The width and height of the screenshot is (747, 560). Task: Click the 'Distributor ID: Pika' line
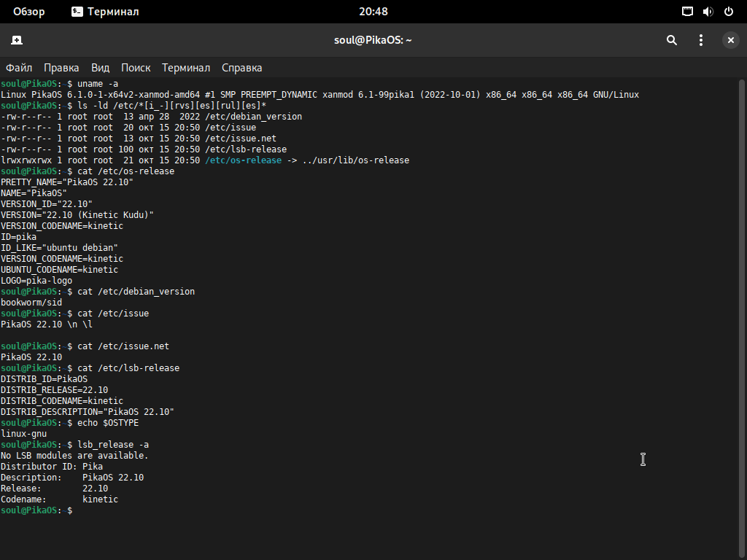[x=52, y=467]
